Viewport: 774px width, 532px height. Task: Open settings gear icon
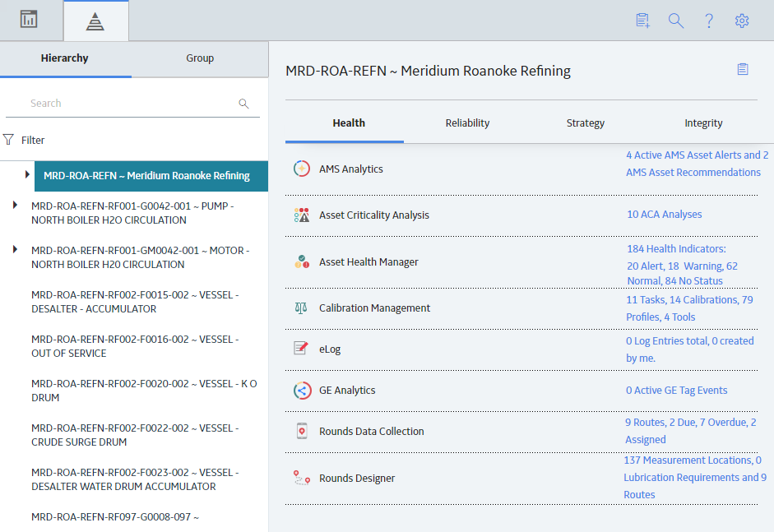[x=742, y=21]
